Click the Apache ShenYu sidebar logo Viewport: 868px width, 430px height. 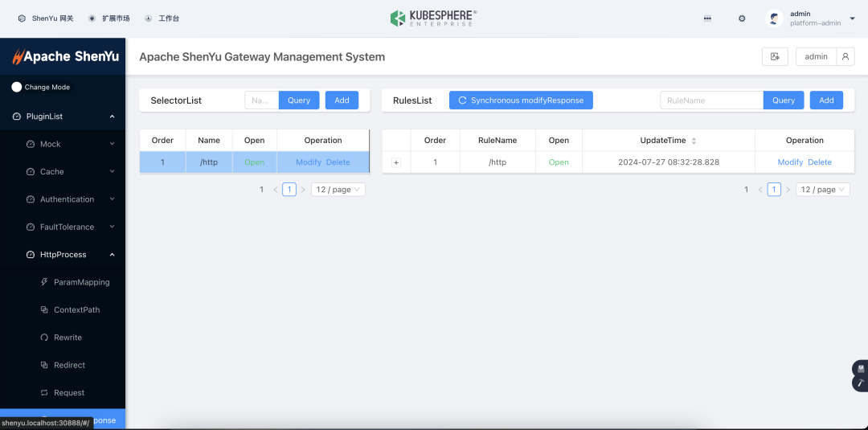[x=66, y=56]
